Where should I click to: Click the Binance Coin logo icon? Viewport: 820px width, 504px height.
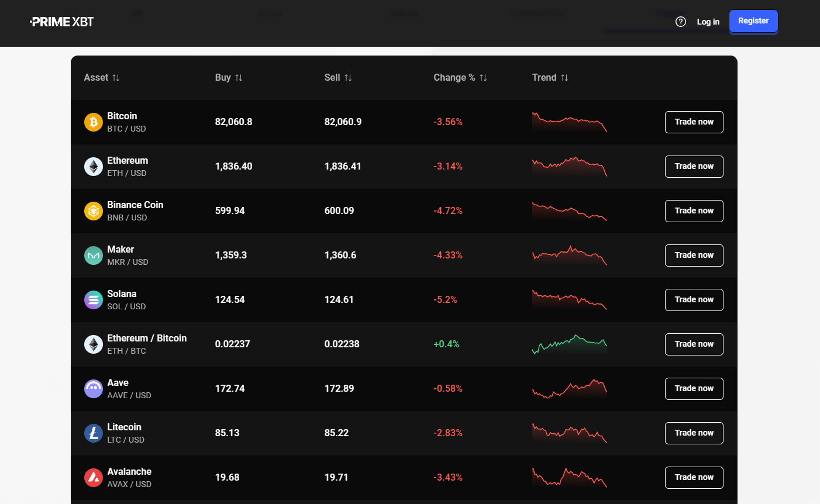[x=93, y=210]
